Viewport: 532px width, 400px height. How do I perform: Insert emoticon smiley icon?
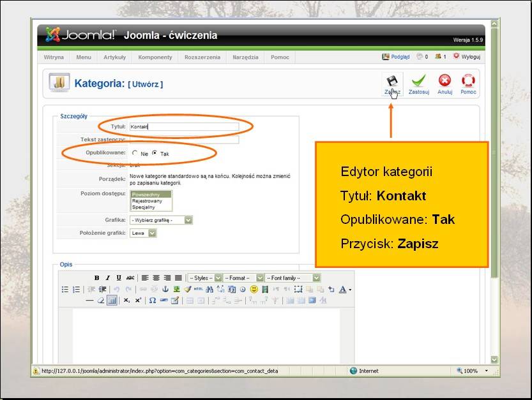pos(254,289)
